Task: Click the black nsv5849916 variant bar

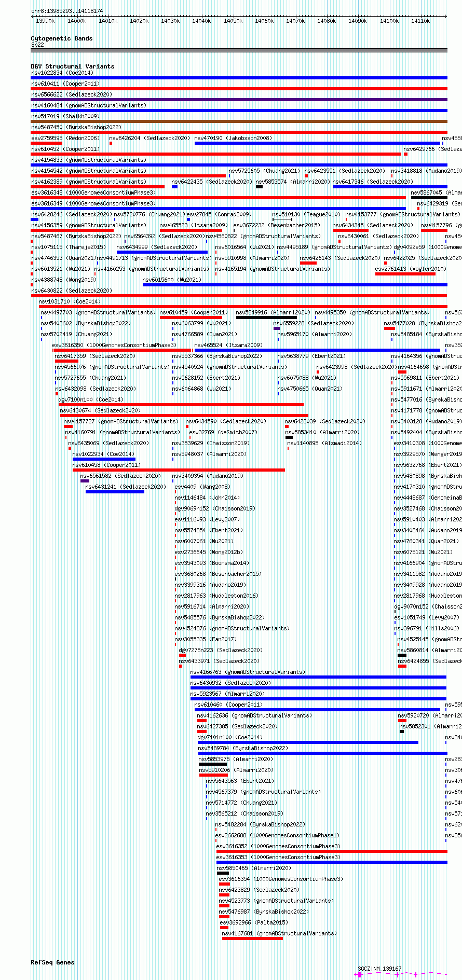Action: click(267, 318)
